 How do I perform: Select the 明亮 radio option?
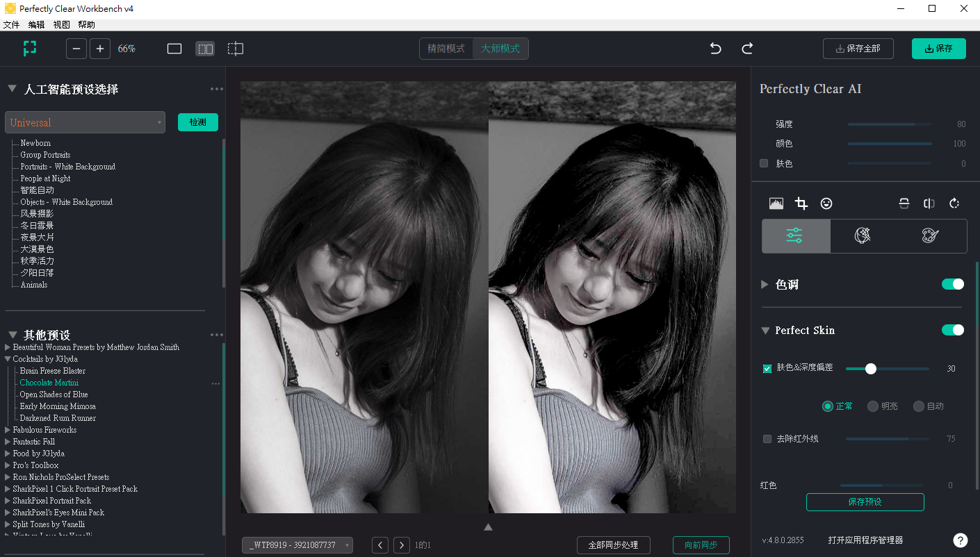pyautogui.click(x=873, y=406)
